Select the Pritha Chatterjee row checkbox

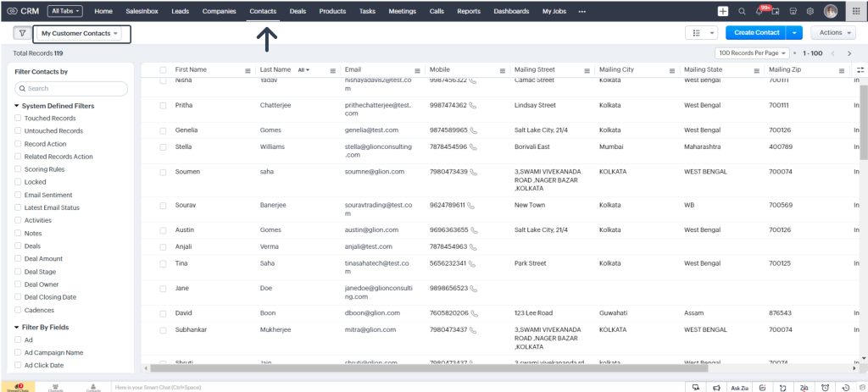coord(163,106)
